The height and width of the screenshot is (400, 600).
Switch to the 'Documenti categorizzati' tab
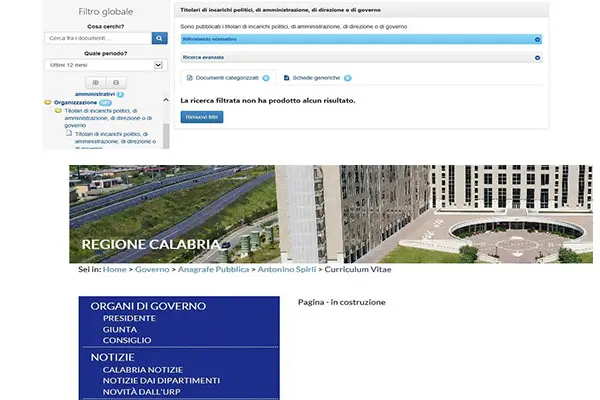coord(228,78)
